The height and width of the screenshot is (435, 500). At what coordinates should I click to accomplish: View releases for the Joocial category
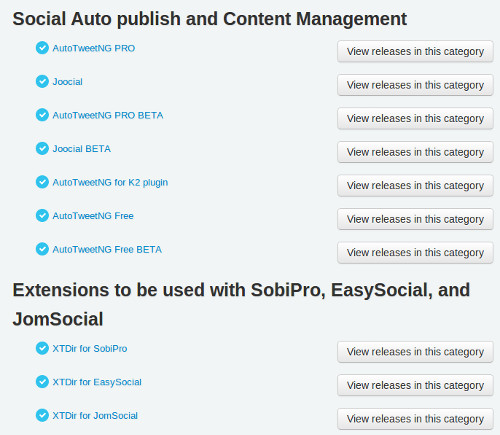click(x=415, y=85)
